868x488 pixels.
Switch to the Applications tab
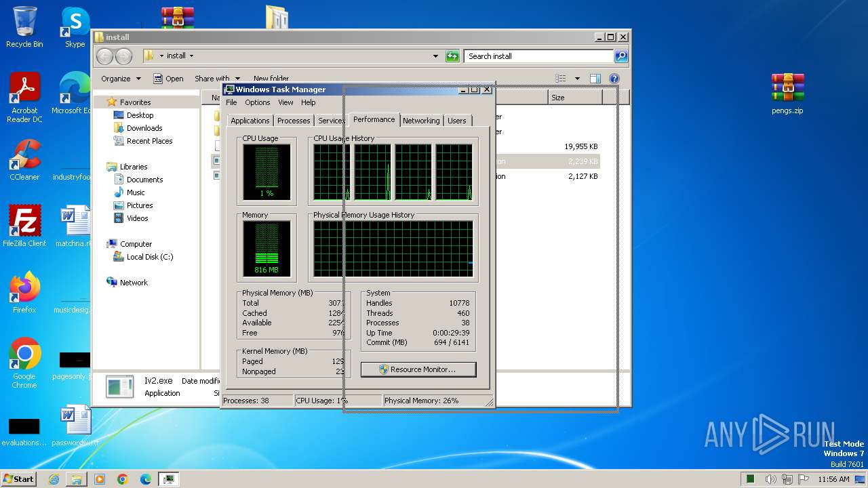250,121
